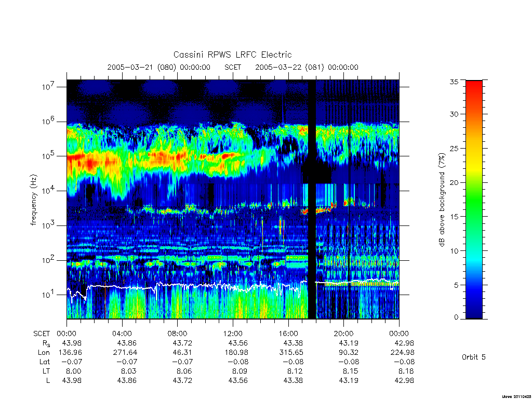Click longitude value 136.96
The height and width of the screenshot is (399, 532).
[70, 352]
